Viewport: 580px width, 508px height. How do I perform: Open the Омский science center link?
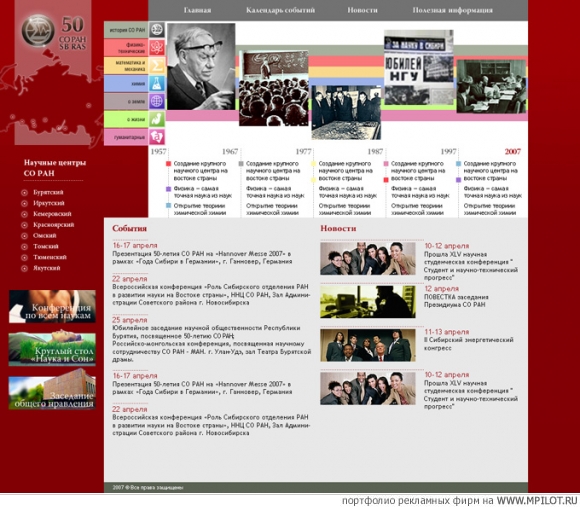[45, 236]
